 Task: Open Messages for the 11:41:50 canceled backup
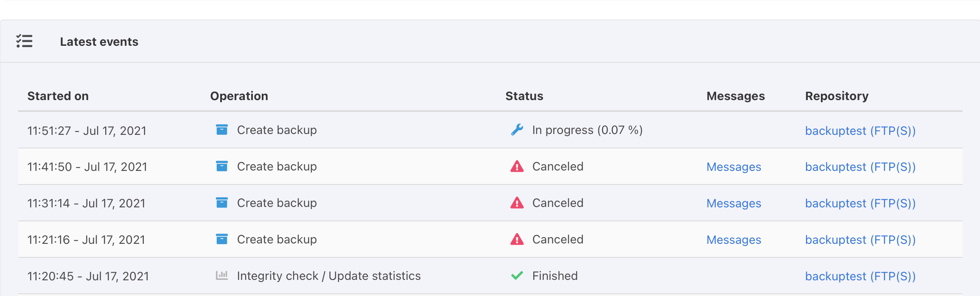734,167
